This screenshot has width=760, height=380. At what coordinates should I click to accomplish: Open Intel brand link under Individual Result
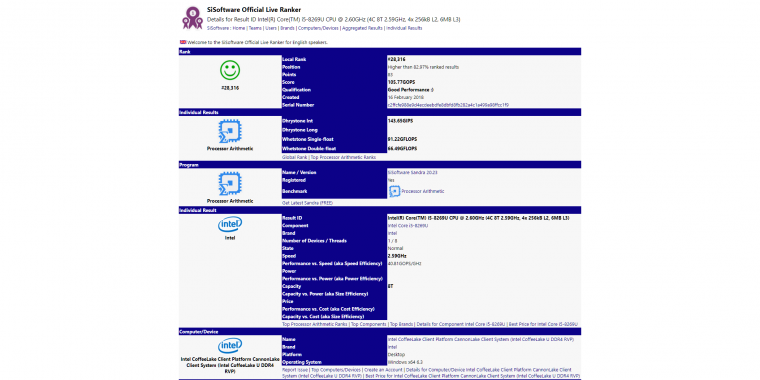[x=392, y=233]
